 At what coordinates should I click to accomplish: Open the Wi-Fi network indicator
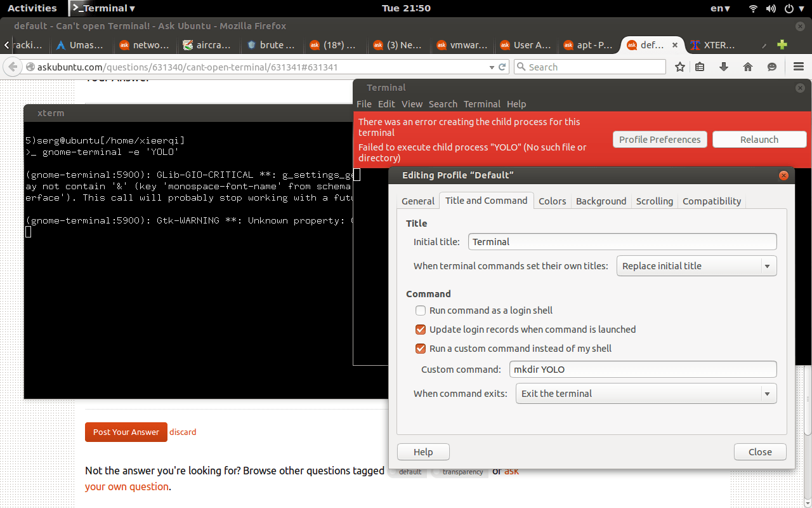[x=753, y=8]
